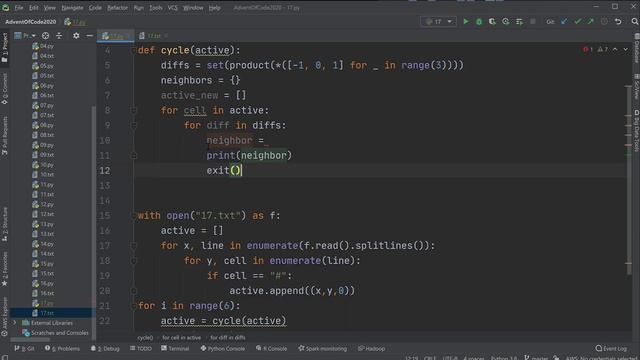Run the current configuration with green play button

click(x=466, y=22)
